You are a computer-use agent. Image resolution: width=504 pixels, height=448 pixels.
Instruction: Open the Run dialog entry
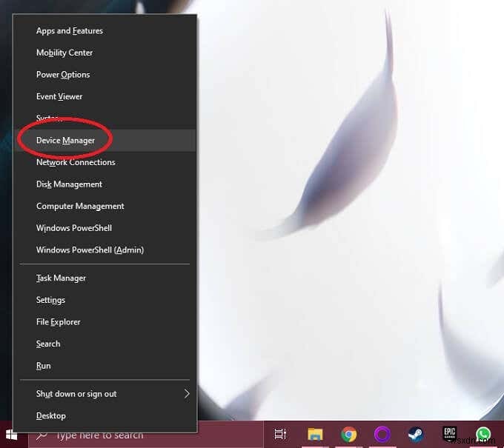click(105, 366)
